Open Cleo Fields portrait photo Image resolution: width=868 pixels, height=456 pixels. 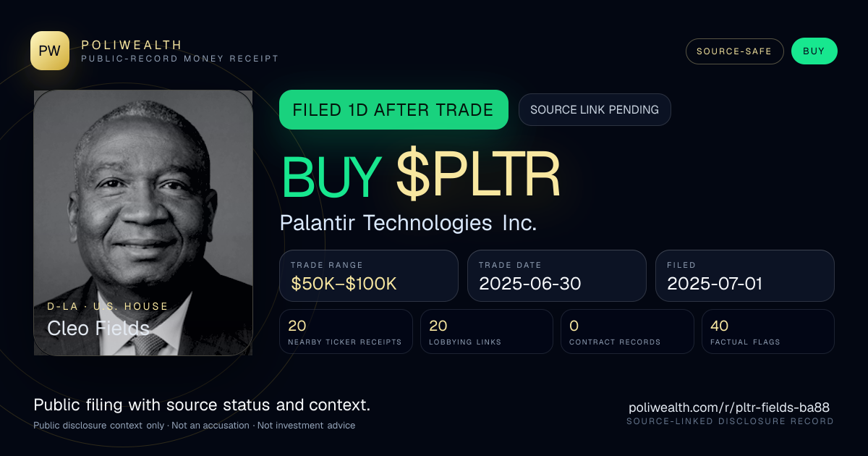point(143,222)
